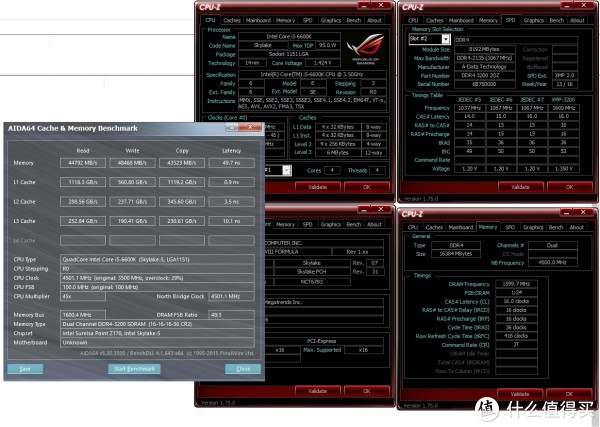Select About tab in the SPD window

coord(577,20)
